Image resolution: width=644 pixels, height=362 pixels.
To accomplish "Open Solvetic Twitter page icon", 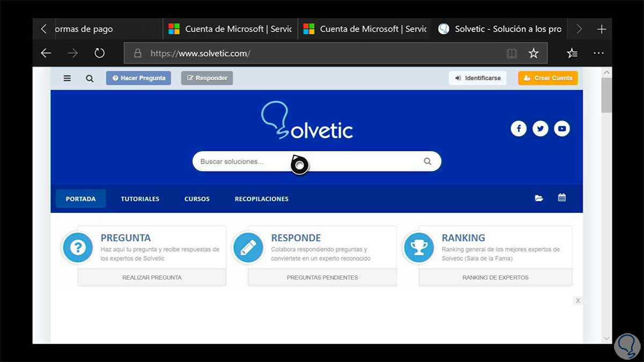I will pyautogui.click(x=540, y=129).
